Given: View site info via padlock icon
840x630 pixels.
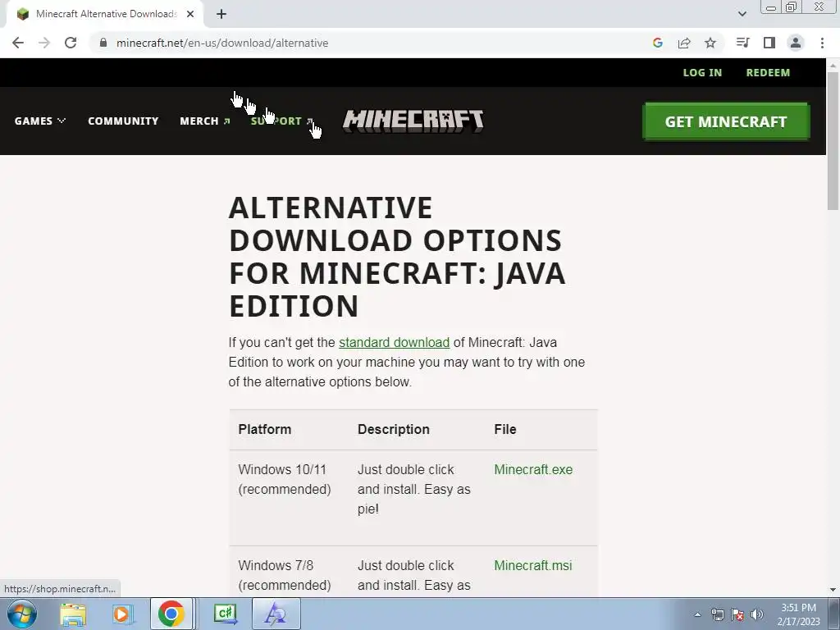Looking at the screenshot, I should (x=103, y=43).
